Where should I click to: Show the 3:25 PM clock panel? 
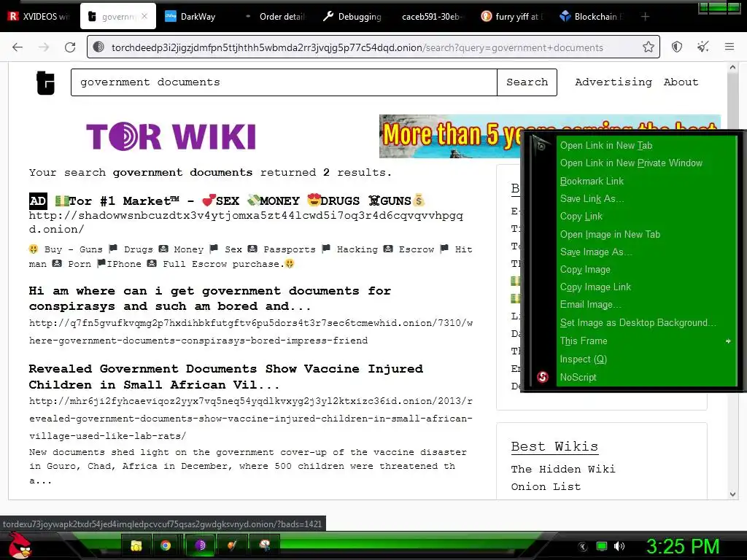click(682, 547)
